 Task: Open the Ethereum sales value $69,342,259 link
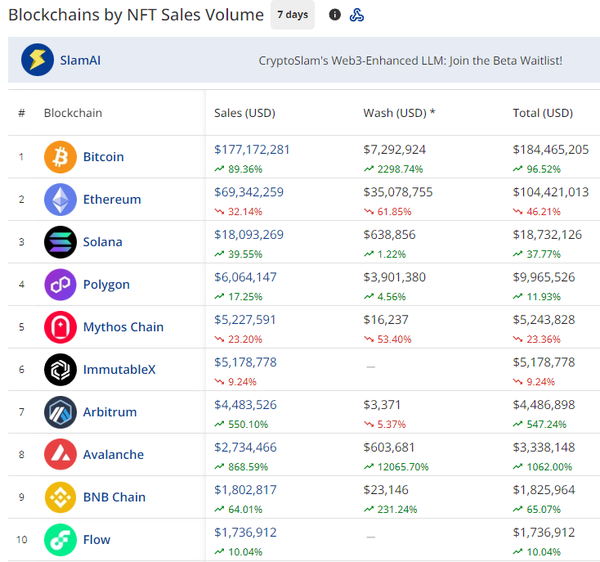[x=249, y=191]
